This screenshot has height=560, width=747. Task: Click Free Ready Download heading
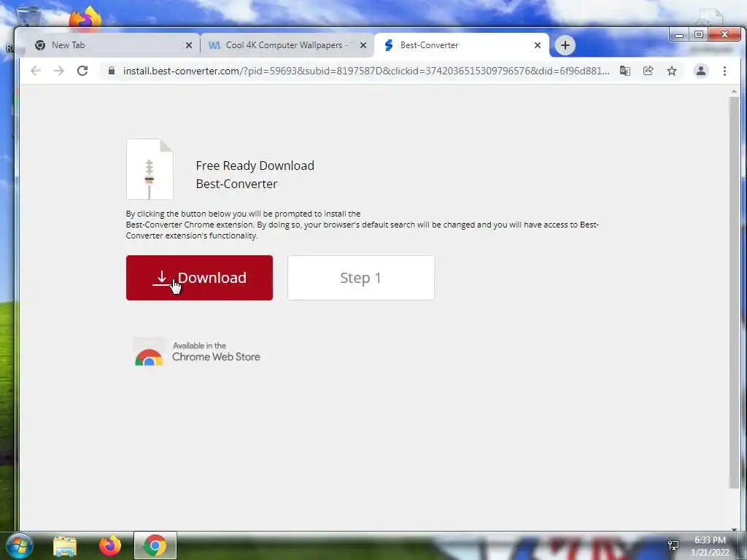[255, 166]
